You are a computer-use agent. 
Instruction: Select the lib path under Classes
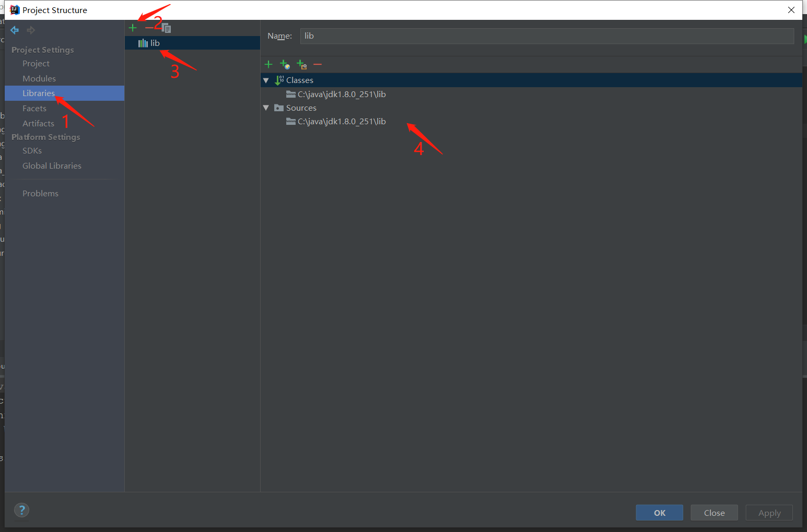click(342, 94)
